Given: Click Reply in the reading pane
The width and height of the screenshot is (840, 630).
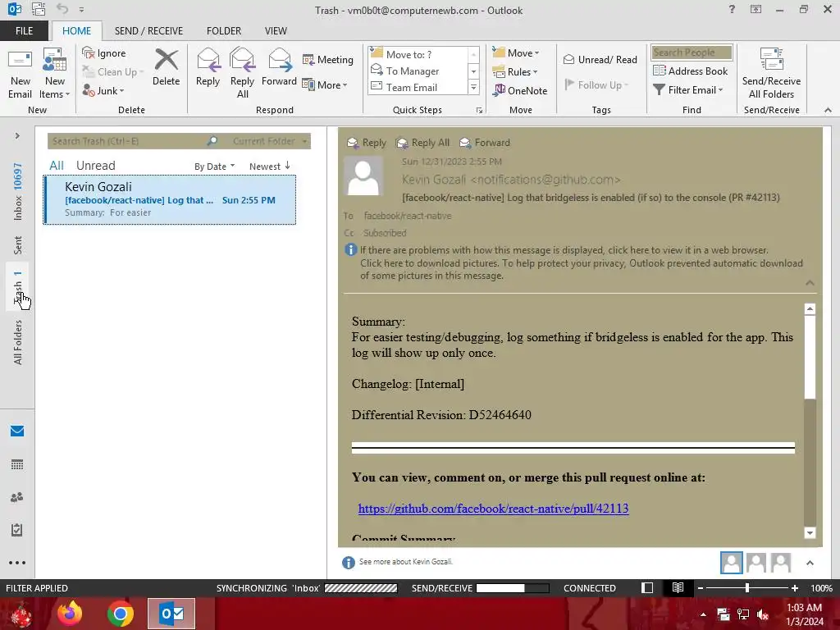Looking at the screenshot, I should pyautogui.click(x=367, y=143).
